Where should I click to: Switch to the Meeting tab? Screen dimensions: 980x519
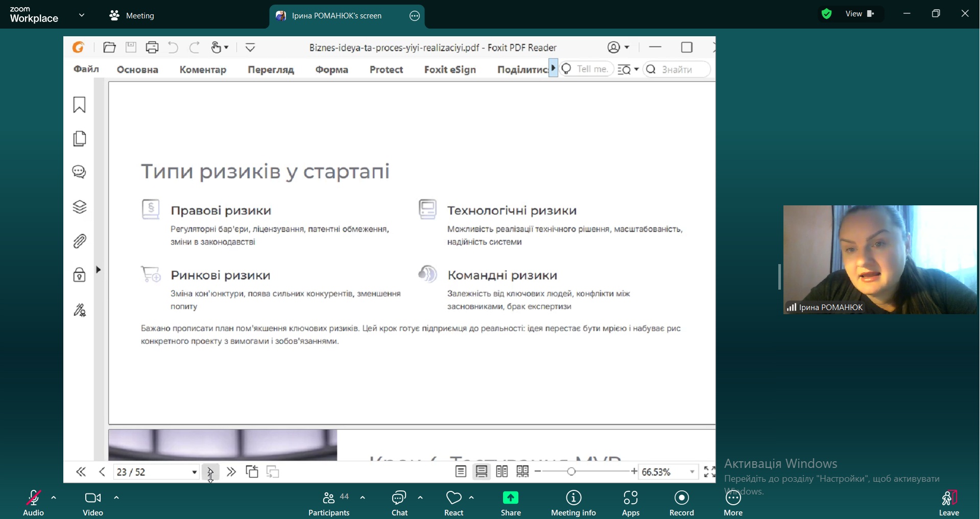tap(133, 16)
